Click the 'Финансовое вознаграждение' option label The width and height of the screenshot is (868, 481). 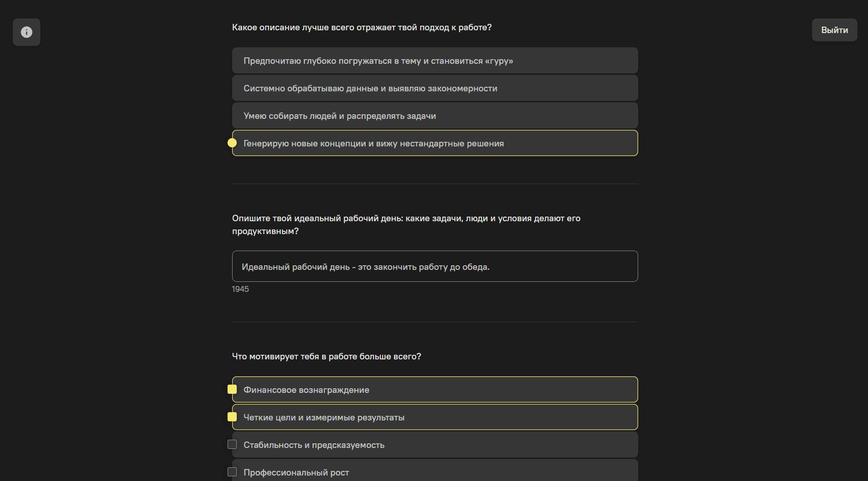(x=306, y=390)
